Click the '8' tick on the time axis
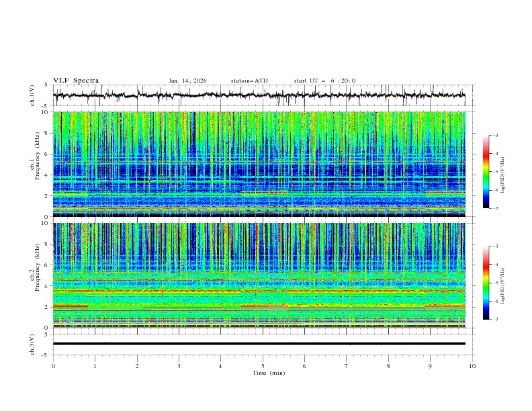The height and width of the screenshot is (411, 532). 388,366
